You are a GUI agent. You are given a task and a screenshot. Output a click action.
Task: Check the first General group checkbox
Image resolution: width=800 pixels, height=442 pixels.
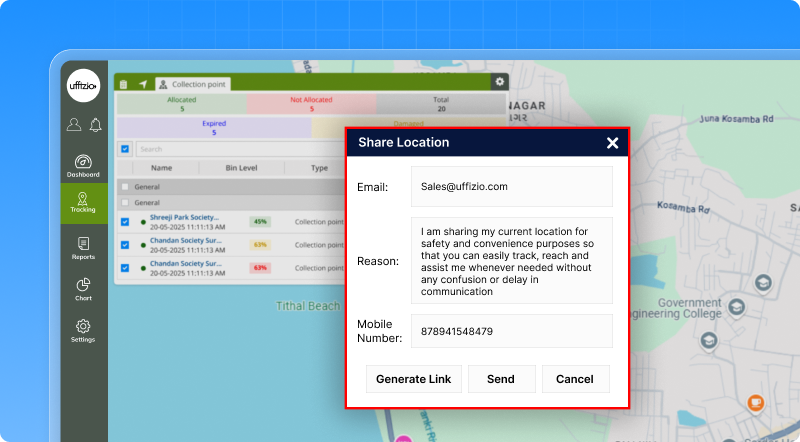(125, 187)
